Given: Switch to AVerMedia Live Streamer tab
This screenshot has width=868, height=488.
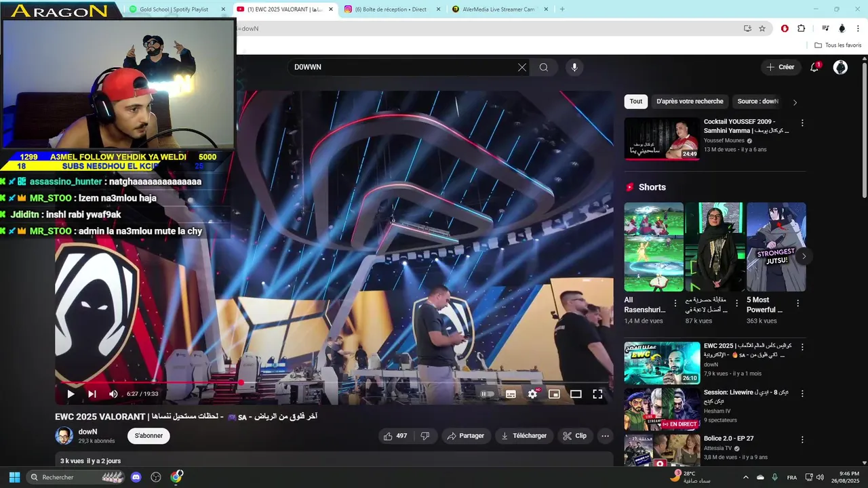Looking at the screenshot, I should point(499,9).
